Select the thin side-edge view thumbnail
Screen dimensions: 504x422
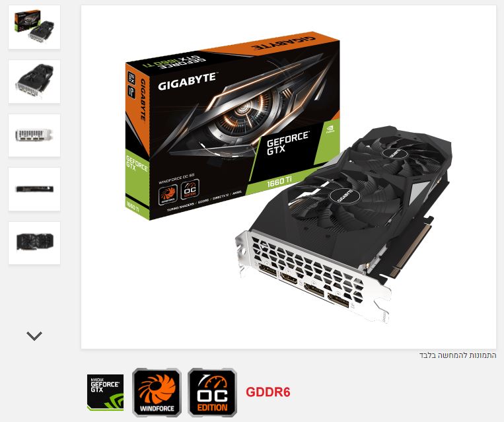[34, 189]
